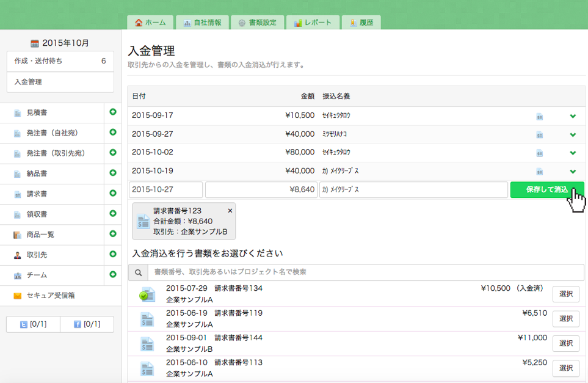Add new 請求書 with plus icon
Viewport: 588px width, 383px height.
click(112, 193)
